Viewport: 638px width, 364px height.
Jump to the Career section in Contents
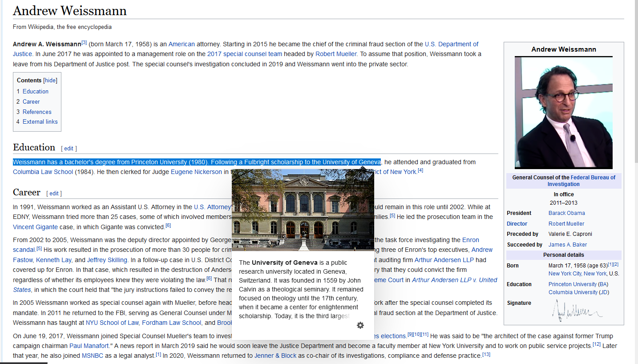[31, 101]
